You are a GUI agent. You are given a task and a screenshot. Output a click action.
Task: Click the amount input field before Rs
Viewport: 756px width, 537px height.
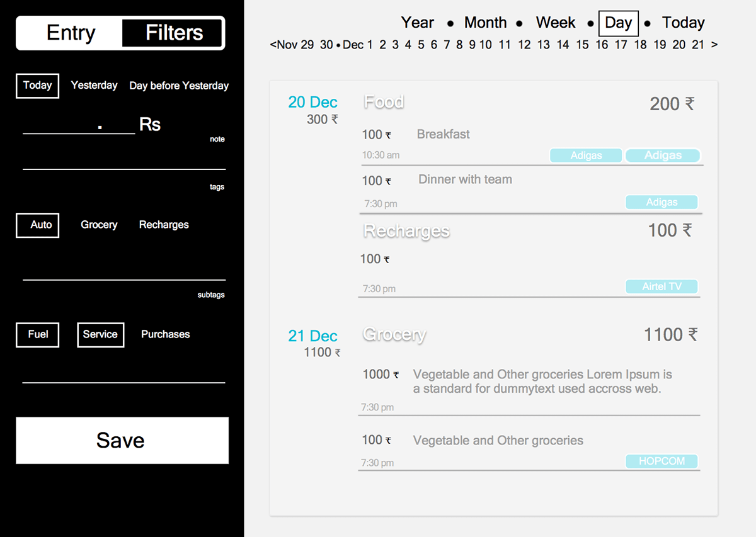click(79, 125)
